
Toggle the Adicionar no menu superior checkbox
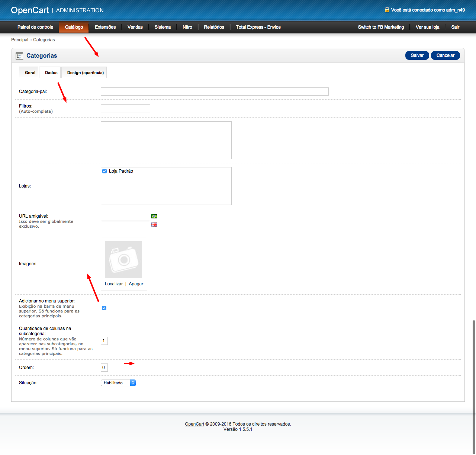104,308
